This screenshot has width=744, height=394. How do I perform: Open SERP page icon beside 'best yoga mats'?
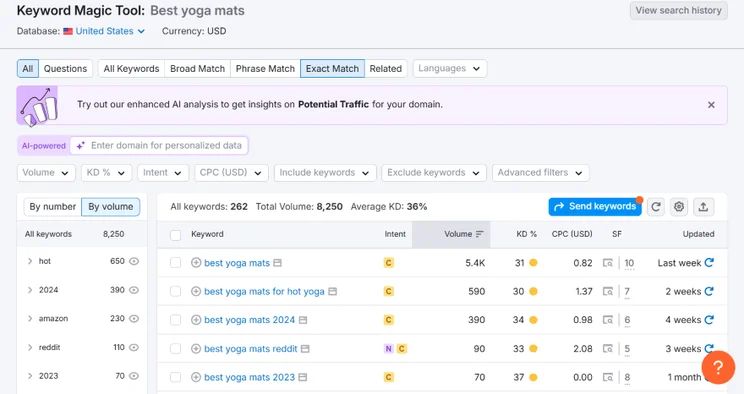(278, 263)
